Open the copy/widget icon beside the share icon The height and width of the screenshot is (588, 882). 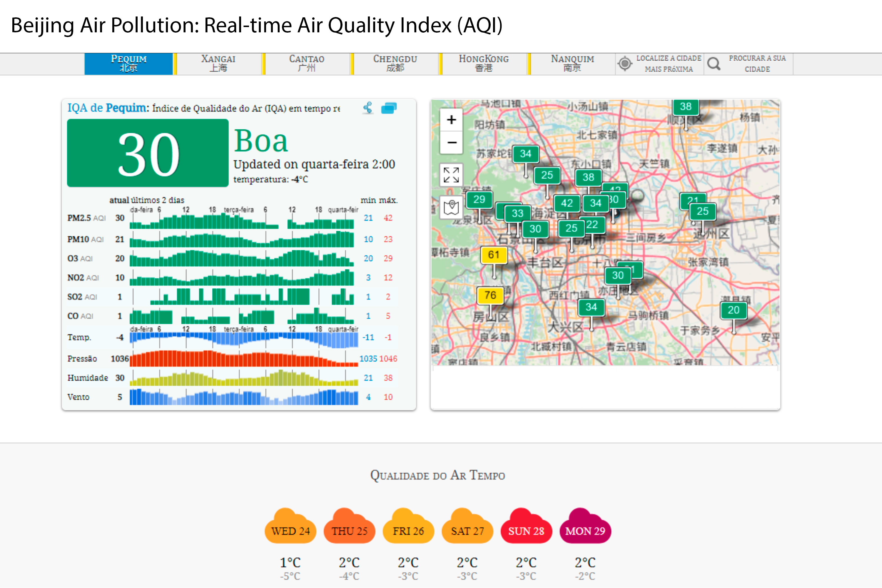[389, 108]
